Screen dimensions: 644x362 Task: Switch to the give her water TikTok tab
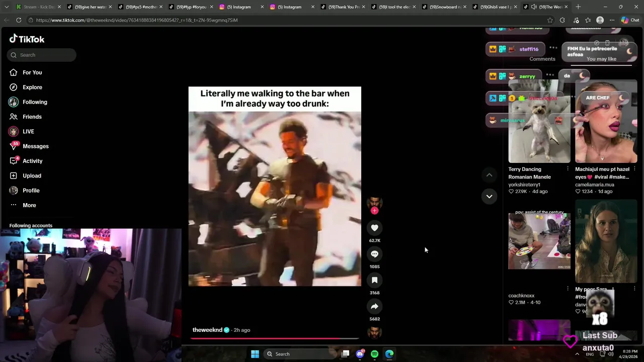click(89, 7)
